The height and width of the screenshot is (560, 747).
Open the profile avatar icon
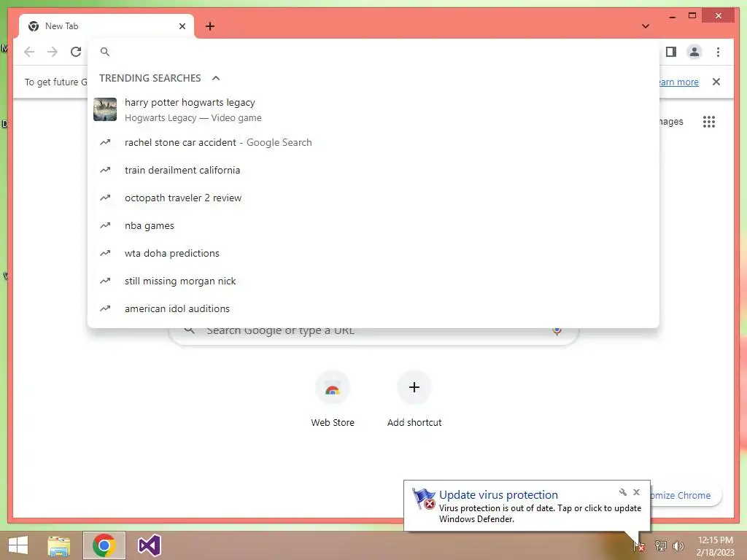coord(694,52)
